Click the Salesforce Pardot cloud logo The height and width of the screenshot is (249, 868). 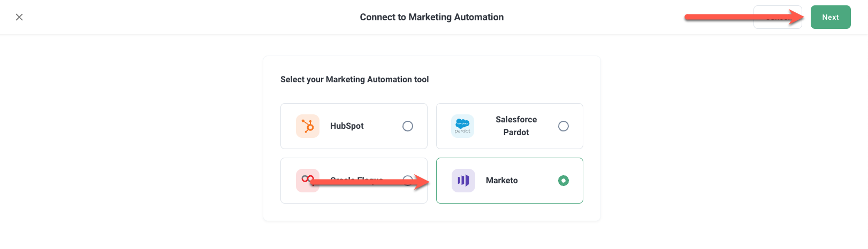(462, 126)
